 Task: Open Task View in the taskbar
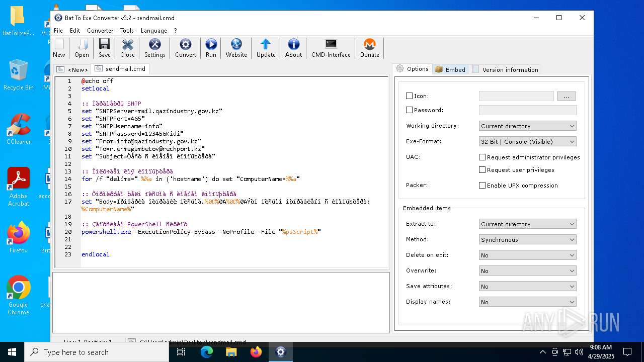click(181, 352)
